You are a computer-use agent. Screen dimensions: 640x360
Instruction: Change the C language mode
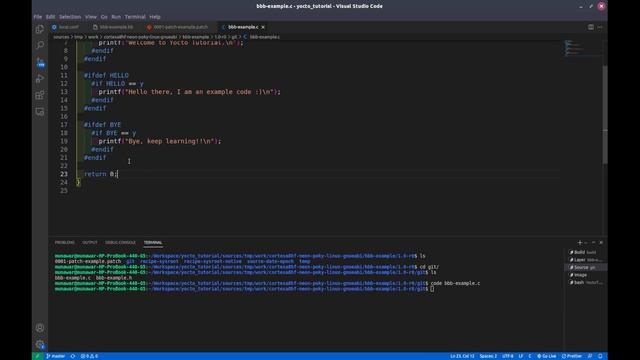click(530, 356)
